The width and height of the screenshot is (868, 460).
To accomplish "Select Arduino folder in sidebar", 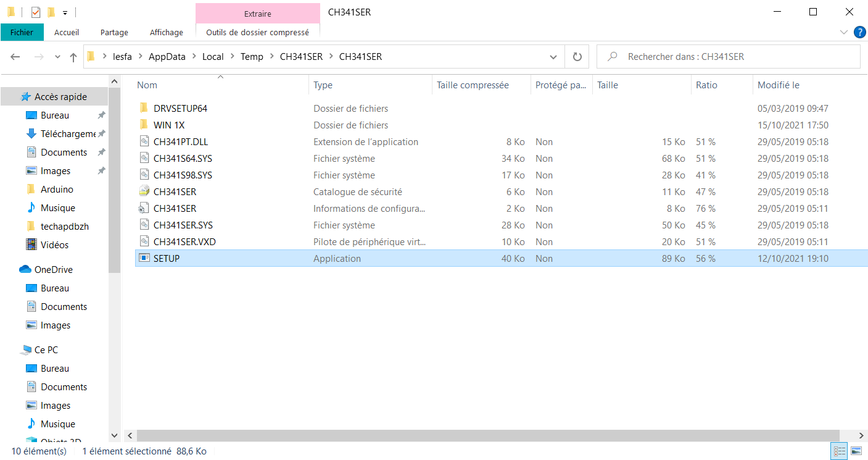I will tap(57, 190).
